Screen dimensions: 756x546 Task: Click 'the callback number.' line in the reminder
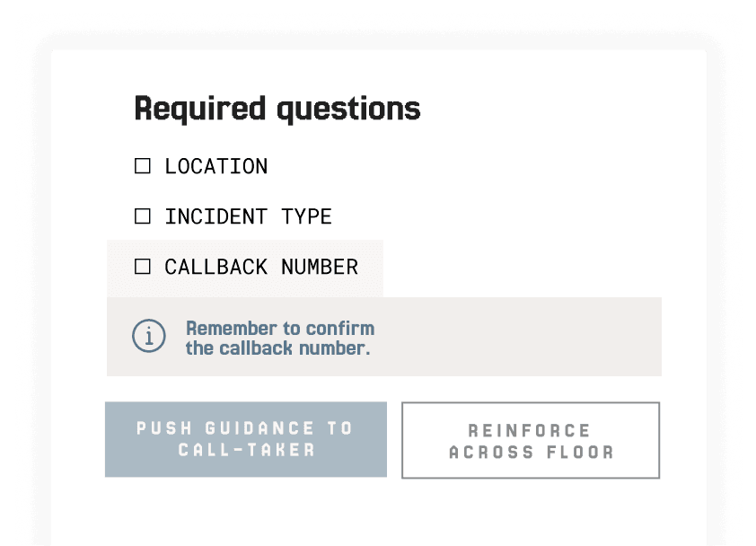278,348
